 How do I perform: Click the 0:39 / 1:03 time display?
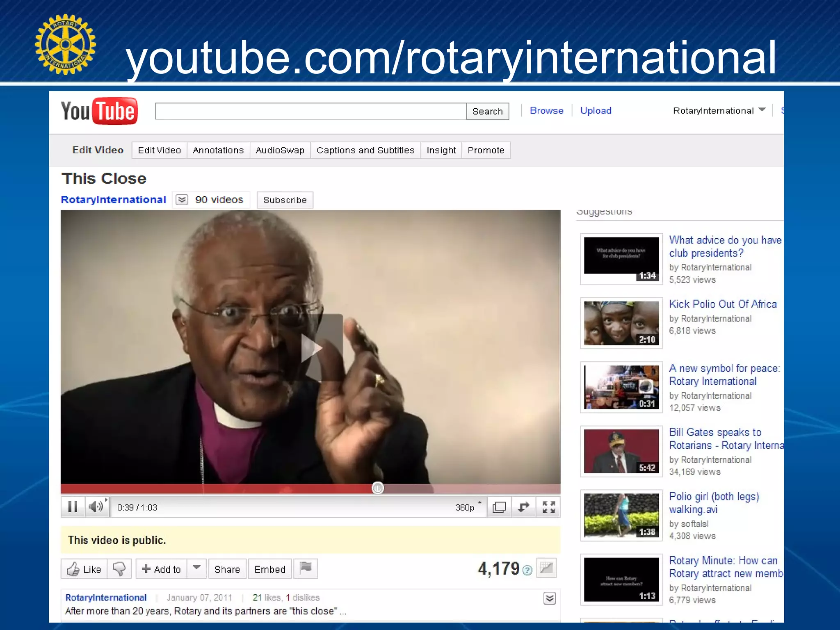[137, 507]
